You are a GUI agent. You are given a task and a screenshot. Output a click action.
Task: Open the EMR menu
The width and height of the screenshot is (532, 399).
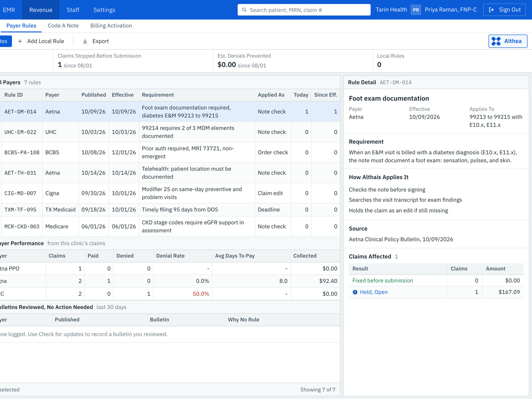pos(9,10)
